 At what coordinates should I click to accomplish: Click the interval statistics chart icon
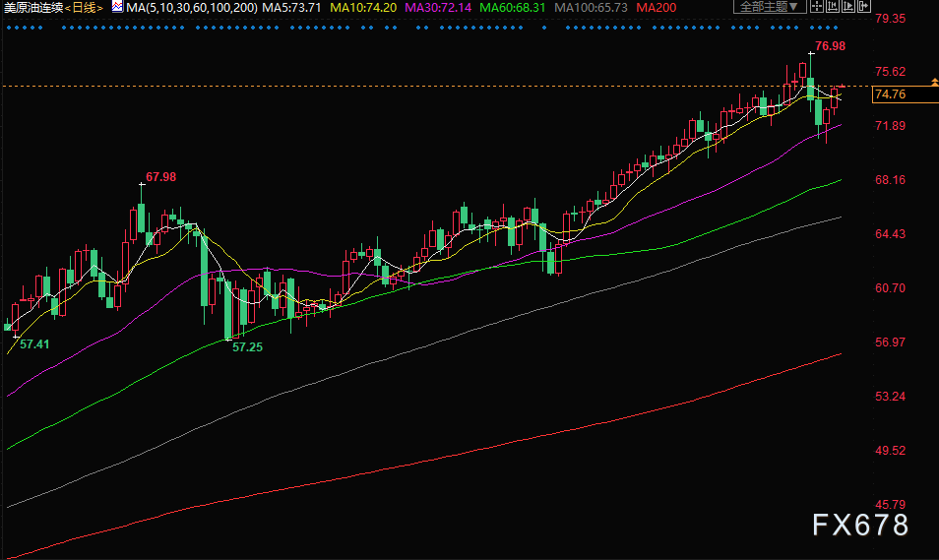pyautogui.click(x=833, y=7)
